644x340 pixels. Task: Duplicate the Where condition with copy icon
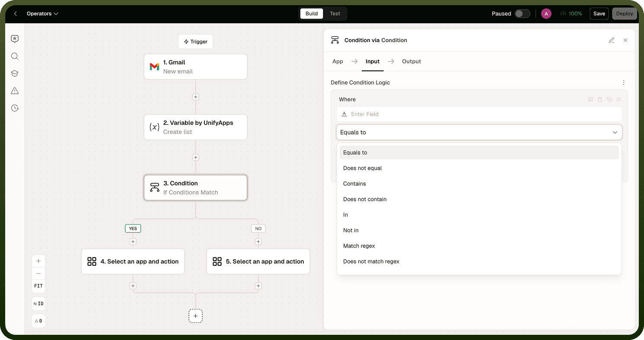609,99
